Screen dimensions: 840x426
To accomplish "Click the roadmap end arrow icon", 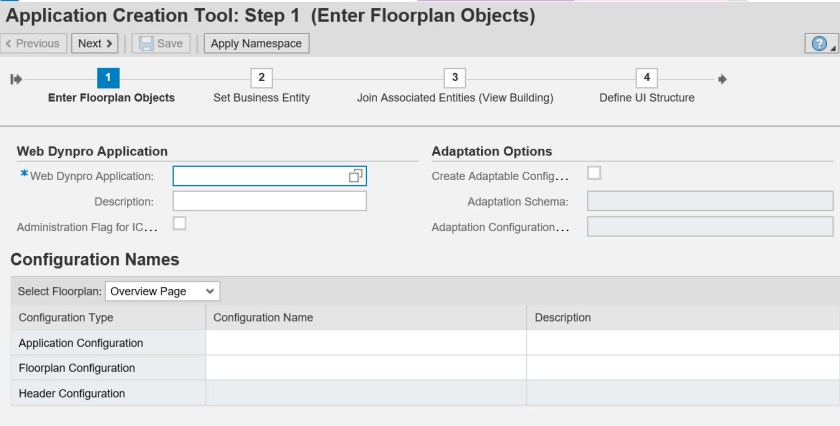I will [x=722, y=76].
